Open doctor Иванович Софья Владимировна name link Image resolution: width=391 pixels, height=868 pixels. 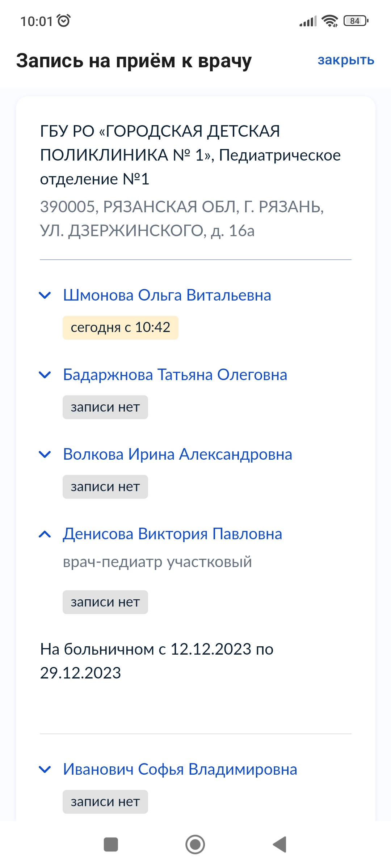pos(180,769)
